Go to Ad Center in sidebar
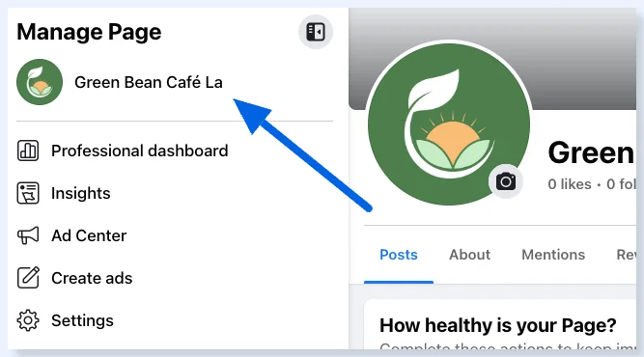644x357 pixels. click(89, 235)
